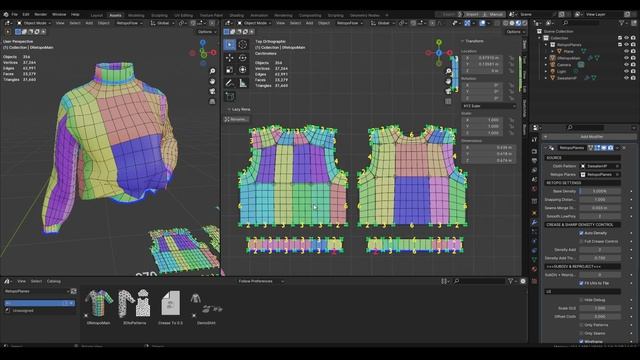Open the Add Modifier dropdown
640x360 pixels.
click(x=590, y=137)
